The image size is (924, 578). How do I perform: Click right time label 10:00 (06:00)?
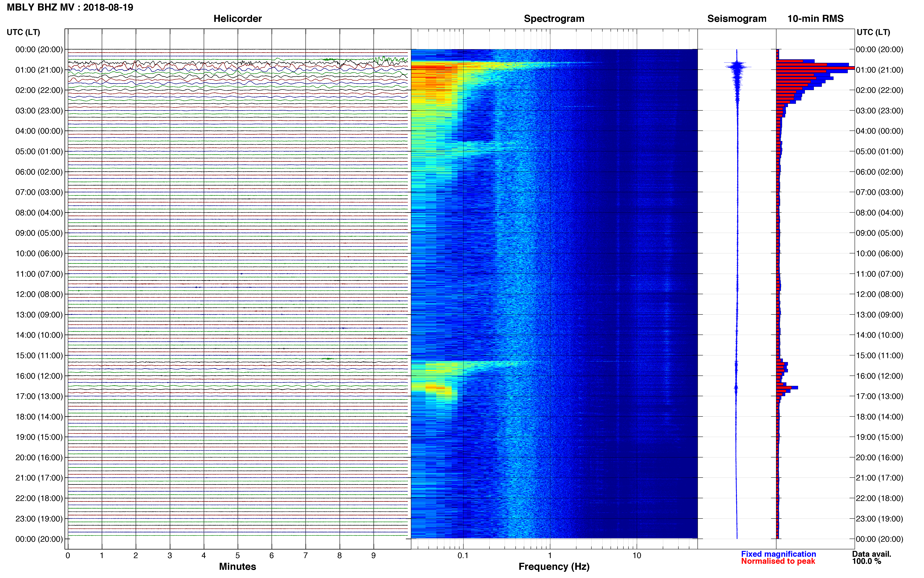pyautogui.click(x=879, y=253)
